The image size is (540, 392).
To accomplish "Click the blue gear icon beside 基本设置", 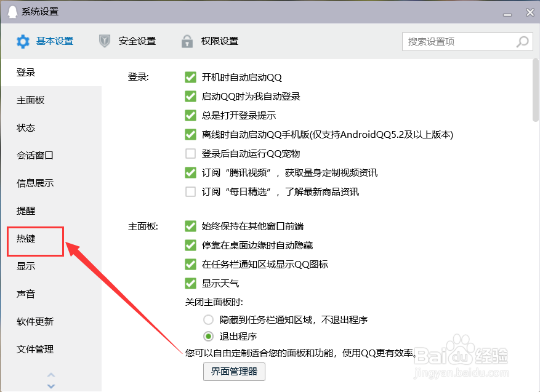I will click(23, 41).
